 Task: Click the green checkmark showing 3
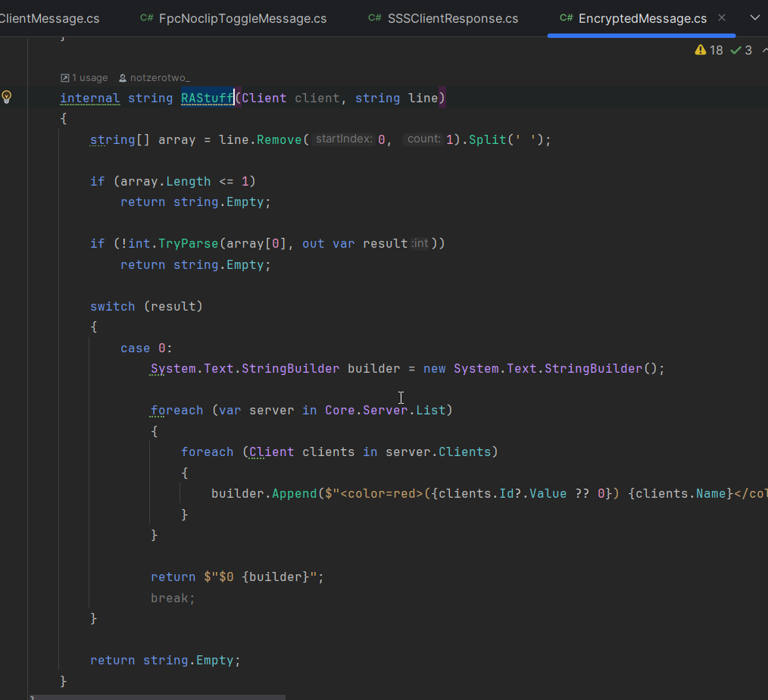coord(741,50)
